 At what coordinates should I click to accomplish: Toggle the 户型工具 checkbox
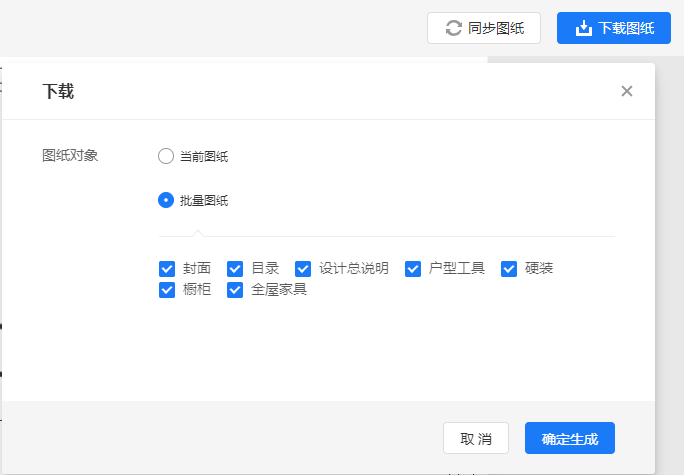413,268
